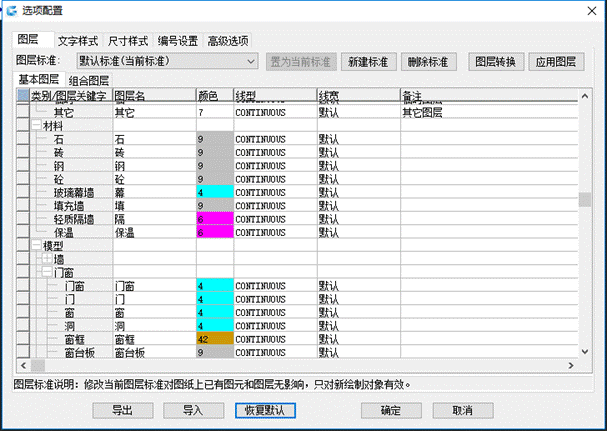The image size is (607, 431).
Task: Collapse the 材料 tree category
Action: 37,127
